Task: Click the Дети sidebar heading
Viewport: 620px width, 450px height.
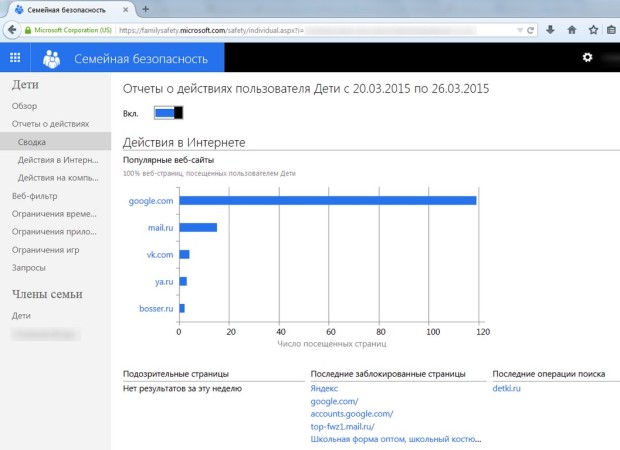Action: pyautogui.click(x=25, y=85)
